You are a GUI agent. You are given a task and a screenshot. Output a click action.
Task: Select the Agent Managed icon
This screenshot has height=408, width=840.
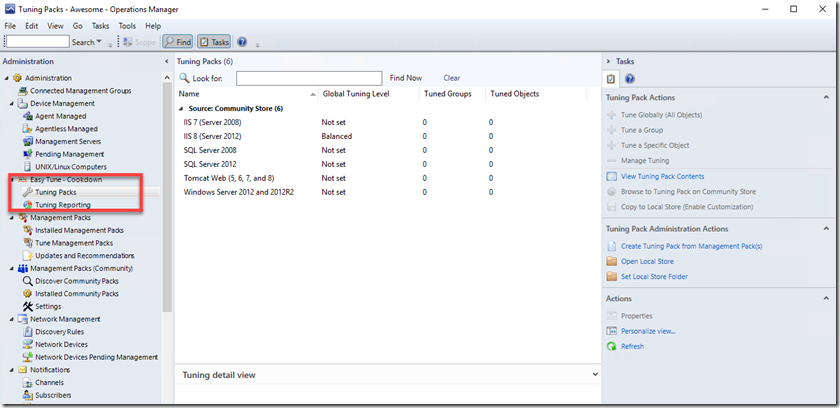(28, 116)
